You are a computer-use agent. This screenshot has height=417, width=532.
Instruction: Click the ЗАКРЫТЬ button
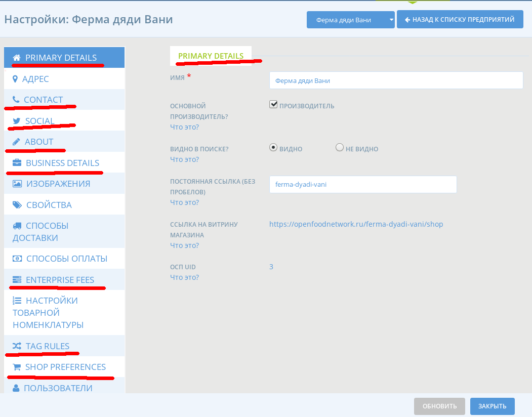tap(492, 406)
